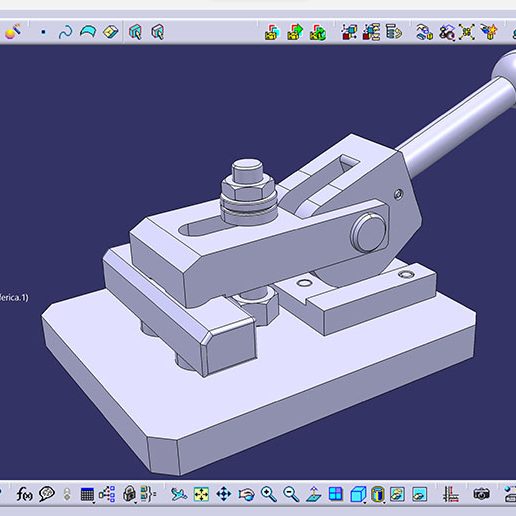Image resolution: width=516 pixels, height=516 pixels.
Task: Click the Generate Numbering tree icon
Action: [371, 32]
